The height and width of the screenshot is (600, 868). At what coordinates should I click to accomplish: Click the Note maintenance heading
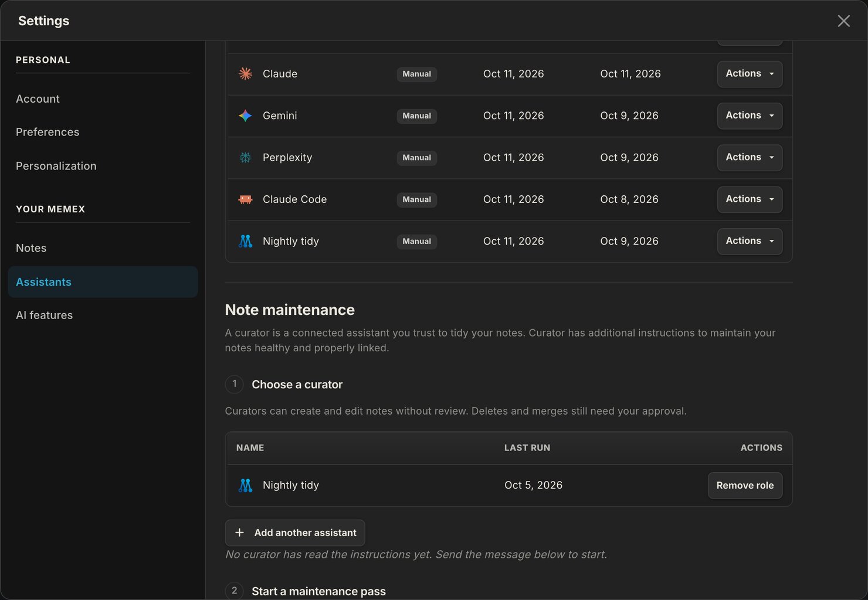pyautogui.click(x=290, y=310)
